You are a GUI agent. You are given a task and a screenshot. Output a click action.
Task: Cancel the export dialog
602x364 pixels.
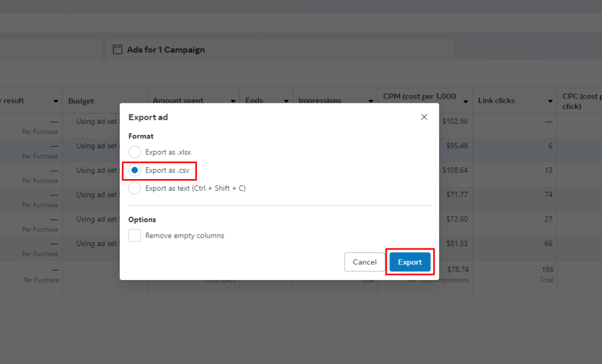pyautogui.click(x=364, y=262)
